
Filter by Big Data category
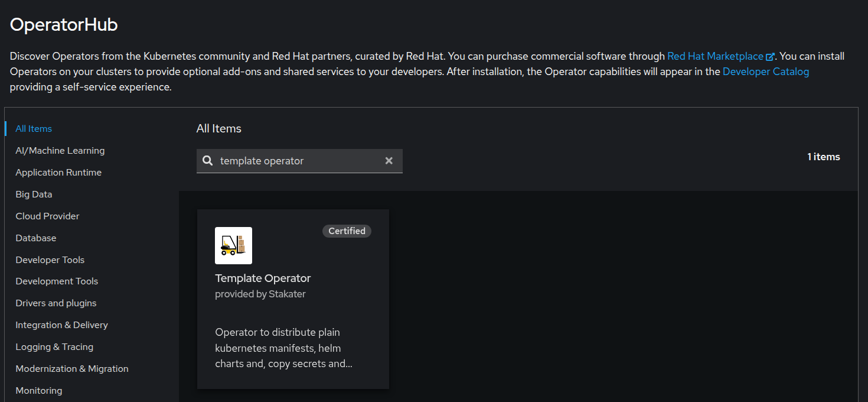(34, 194)
